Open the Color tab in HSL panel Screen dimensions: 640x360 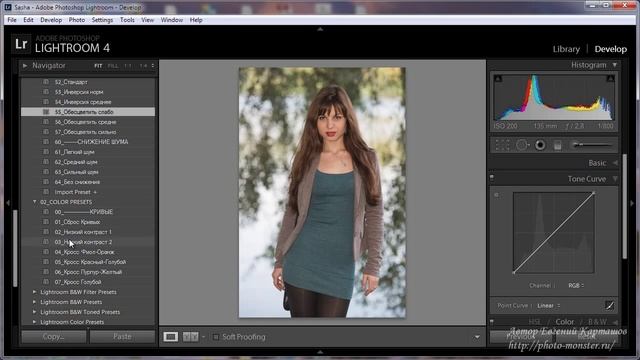click(x=564, y=322)
